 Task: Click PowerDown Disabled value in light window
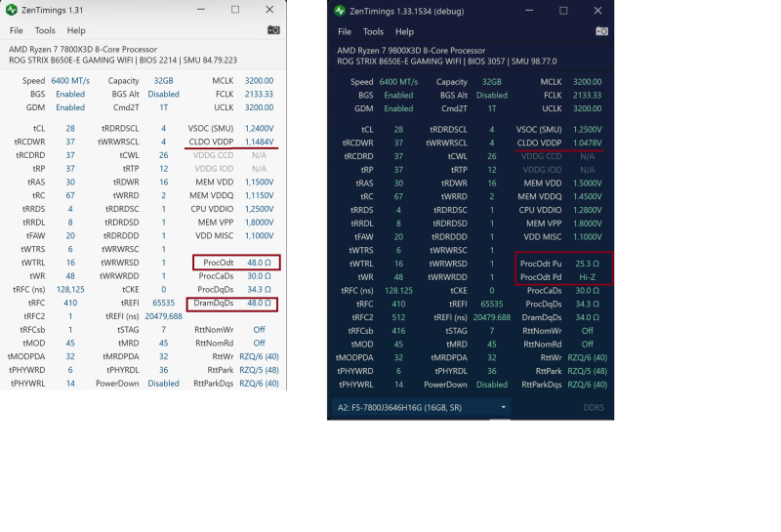[163, 383]
